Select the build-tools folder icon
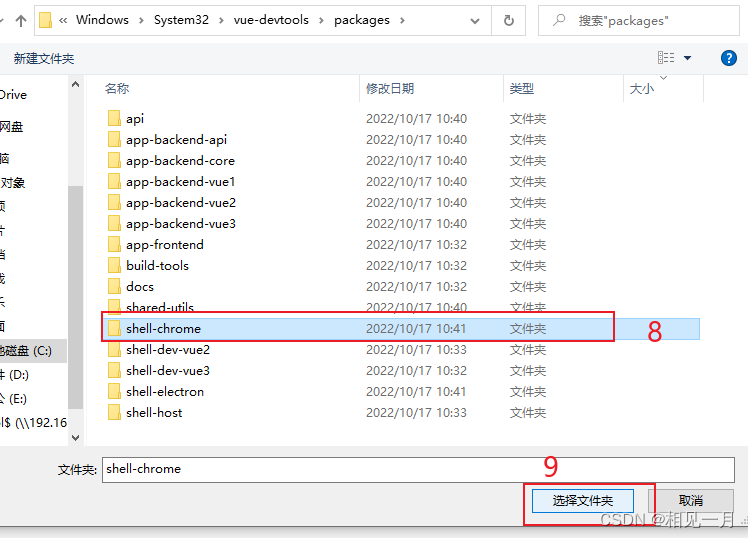The height and width of the screenshot is (538, 748). [114, 265]
